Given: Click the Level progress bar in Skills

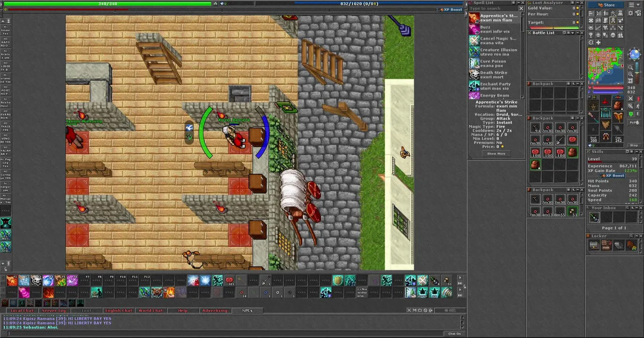Looking at the screenshot, I should pyautogui.click(x=612, y=162).
